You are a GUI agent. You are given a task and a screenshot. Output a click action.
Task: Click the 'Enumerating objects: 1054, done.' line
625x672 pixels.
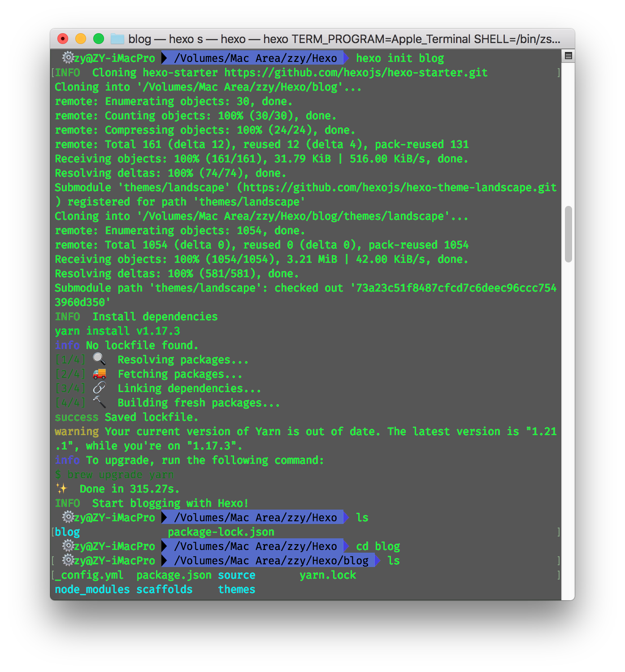tap(180, 231)
